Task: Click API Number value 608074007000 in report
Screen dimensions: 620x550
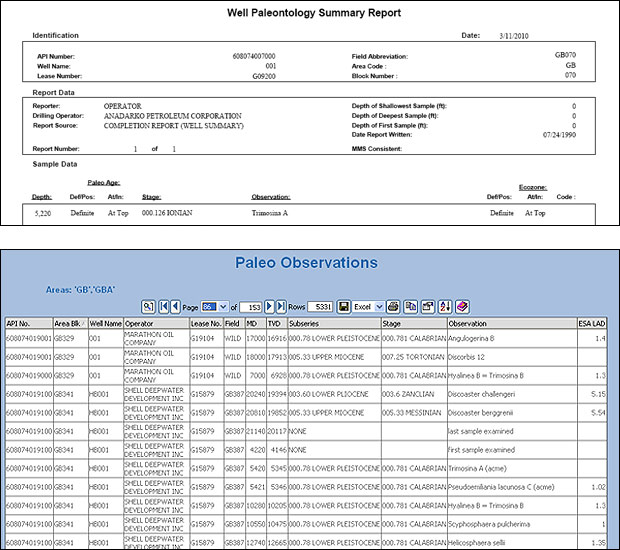Action: coord(254,56)
